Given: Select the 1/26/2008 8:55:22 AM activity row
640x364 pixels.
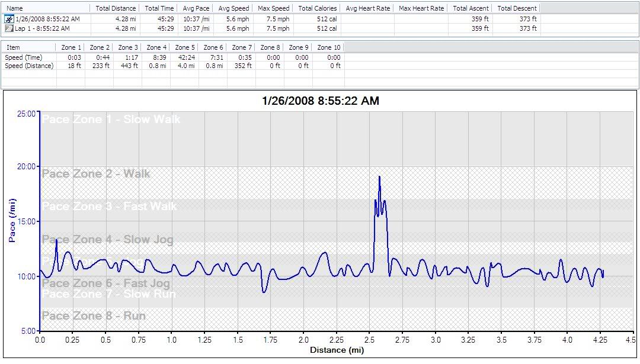Looking at the screenshot, I should 47,19.
